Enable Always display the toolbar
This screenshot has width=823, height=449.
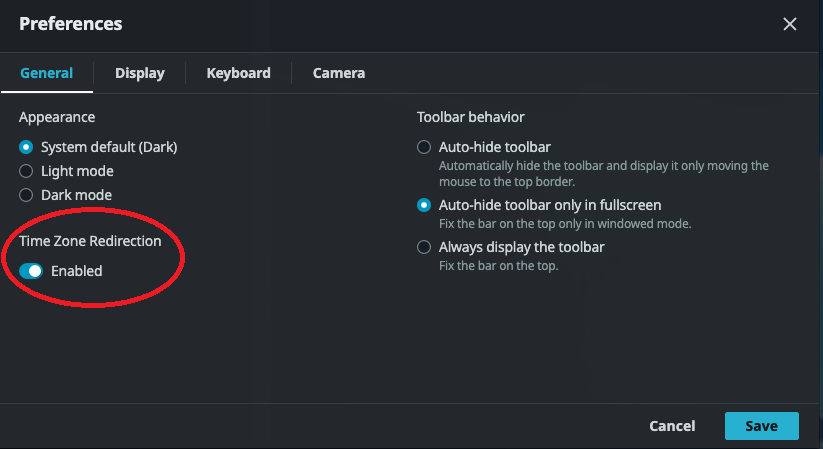[x=424, y=247]
